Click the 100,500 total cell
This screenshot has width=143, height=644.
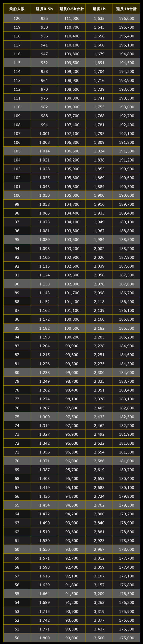point(72,328)
